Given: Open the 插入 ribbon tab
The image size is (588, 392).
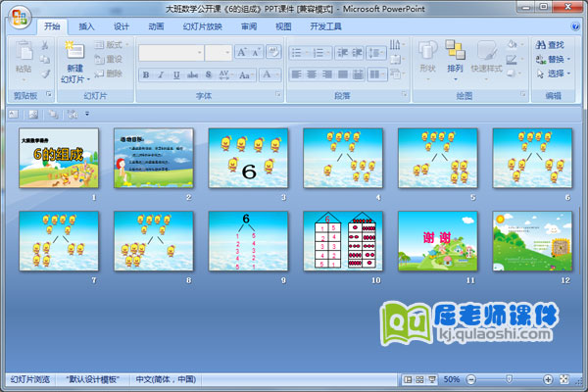Looking at the screenshot, I should (87, 26).
